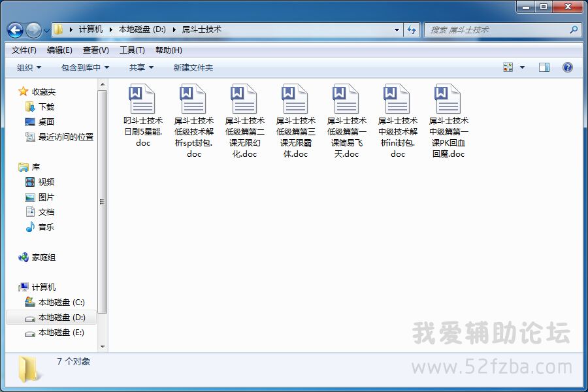The width and height of the screenshot is (588, 392).
Task: Click the 新建文件夹 button
Action: point(193,68)
